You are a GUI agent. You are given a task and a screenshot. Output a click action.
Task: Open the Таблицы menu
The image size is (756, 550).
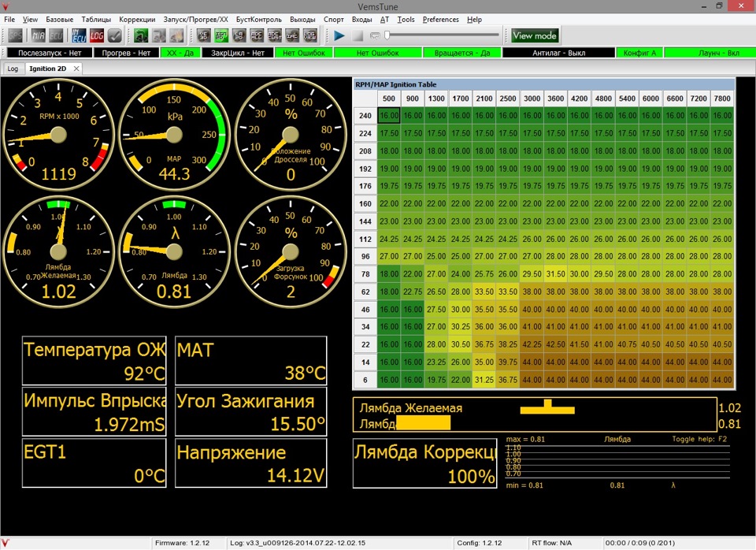[96, 19]
